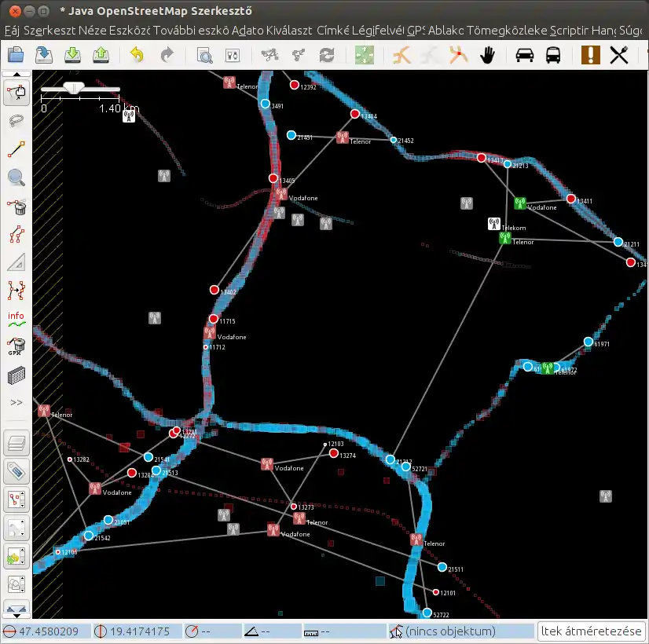Open preferences with wrench and screwdriver icon
This screenshot has width=649, height=644.
point(619,55)
